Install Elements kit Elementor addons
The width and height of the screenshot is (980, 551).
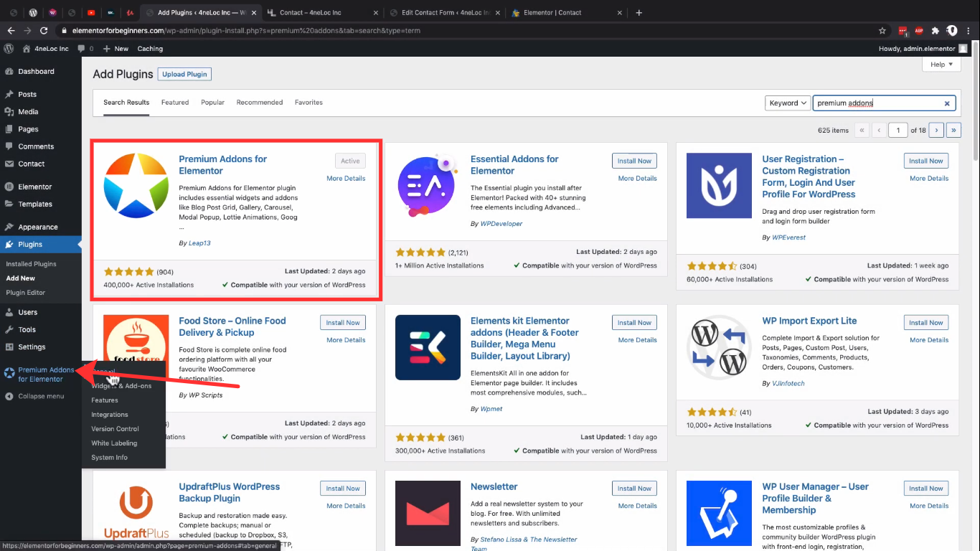[x=634, y=323]
